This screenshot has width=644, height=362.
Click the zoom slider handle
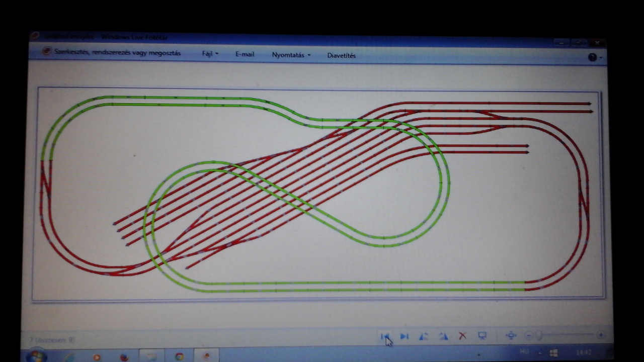point(539,335)
